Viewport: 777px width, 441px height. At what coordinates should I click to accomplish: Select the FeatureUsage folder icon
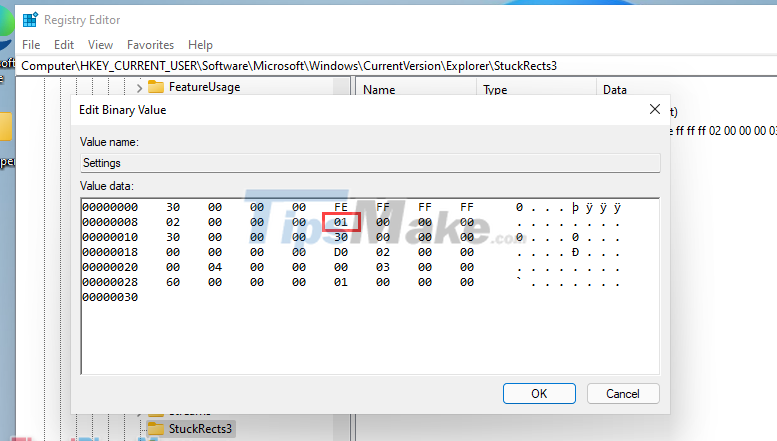[156, 87]
